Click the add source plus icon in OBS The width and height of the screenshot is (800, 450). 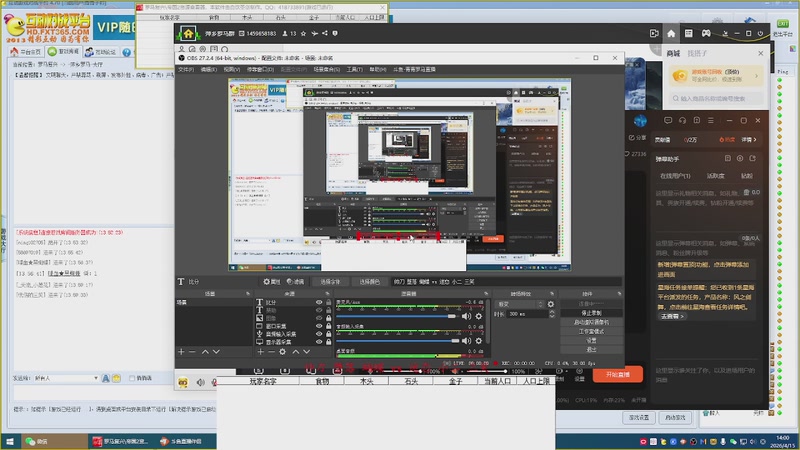(261, 352)
